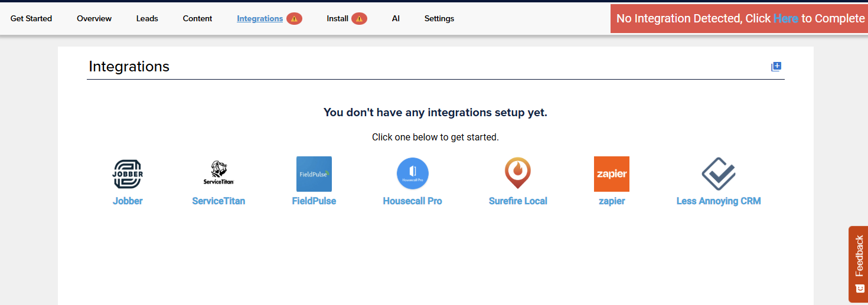Click the 'Integrations' page heading

[x=129, y=67]
